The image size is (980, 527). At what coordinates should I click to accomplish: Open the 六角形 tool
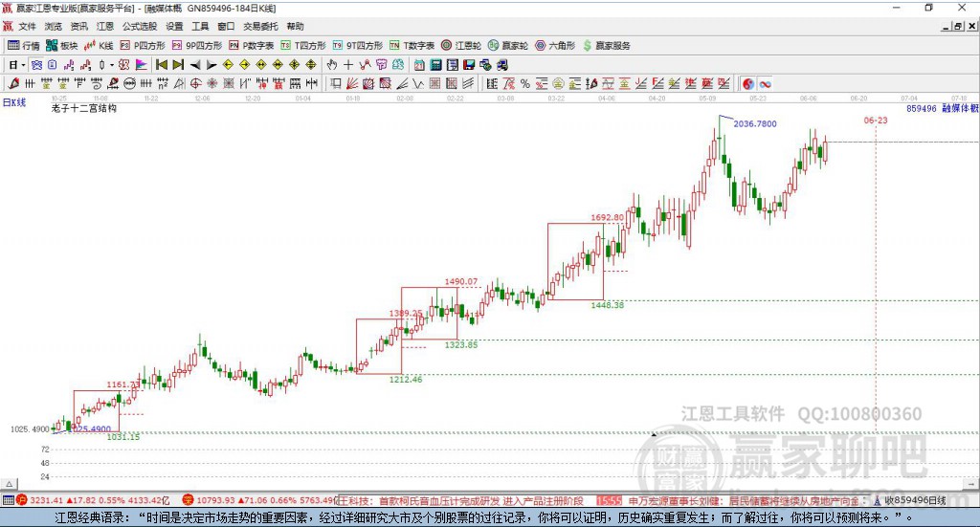coord(555,46)
